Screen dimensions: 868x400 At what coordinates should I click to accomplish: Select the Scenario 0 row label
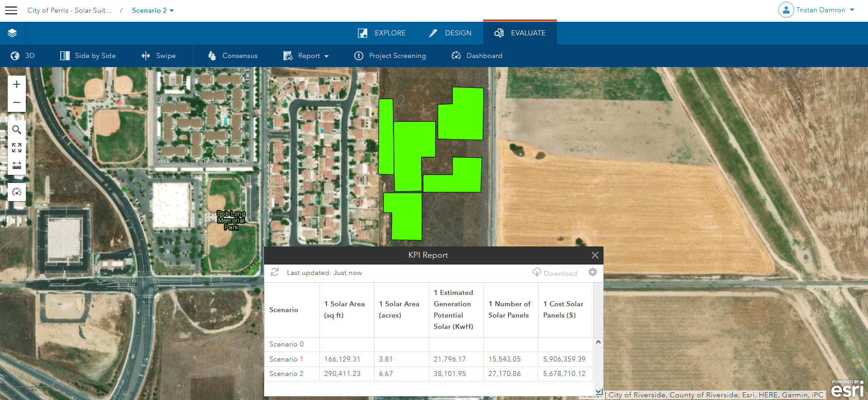287,344
